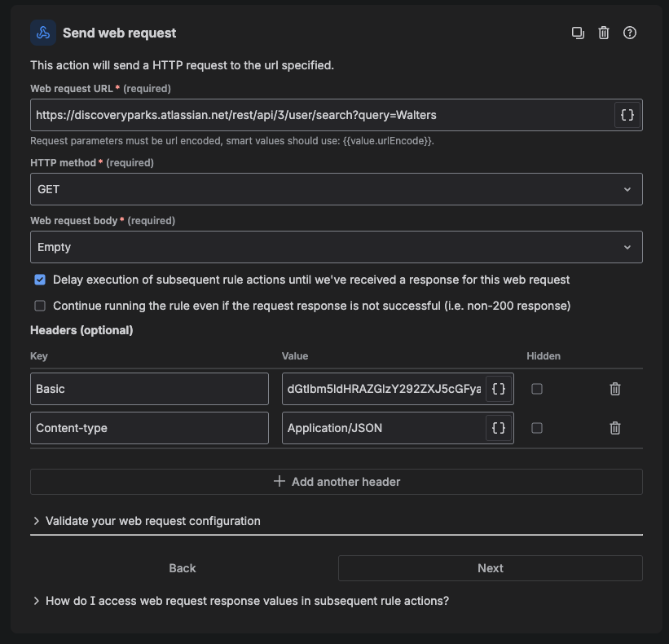The width and height of the screenshot is (669, 644).
Task: Click the duplicate action icon
Action: pyautogui.click(x=578, y=33)
